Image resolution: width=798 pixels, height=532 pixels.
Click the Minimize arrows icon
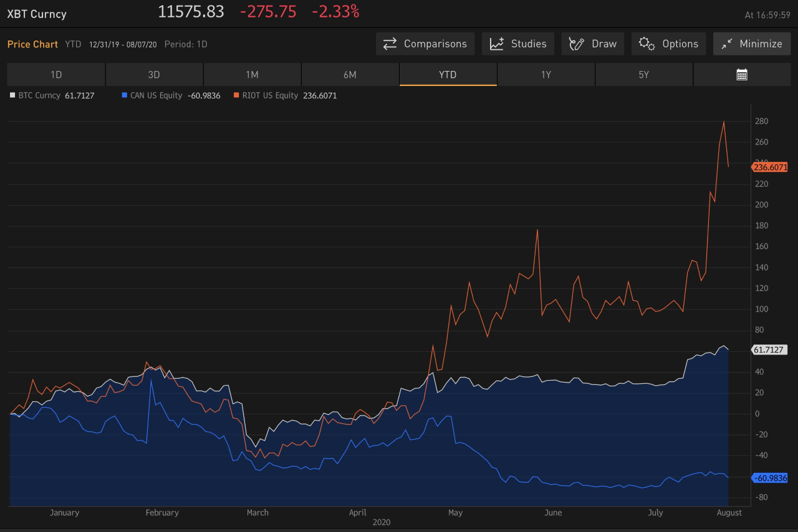coord(726,44)
